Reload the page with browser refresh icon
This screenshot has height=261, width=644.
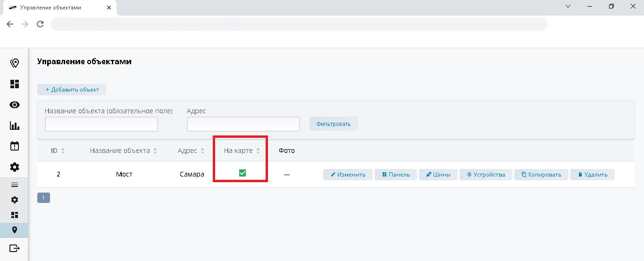[x=40, y=24]
